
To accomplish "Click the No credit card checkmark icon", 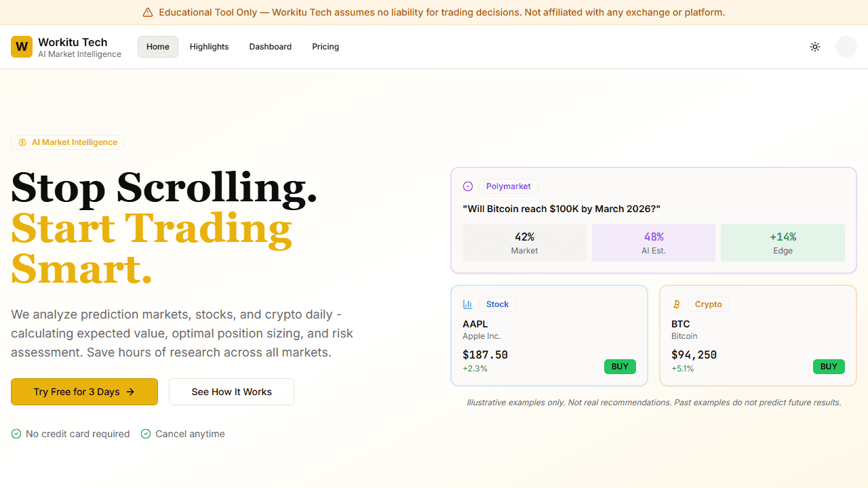I will tap(16, 434).
